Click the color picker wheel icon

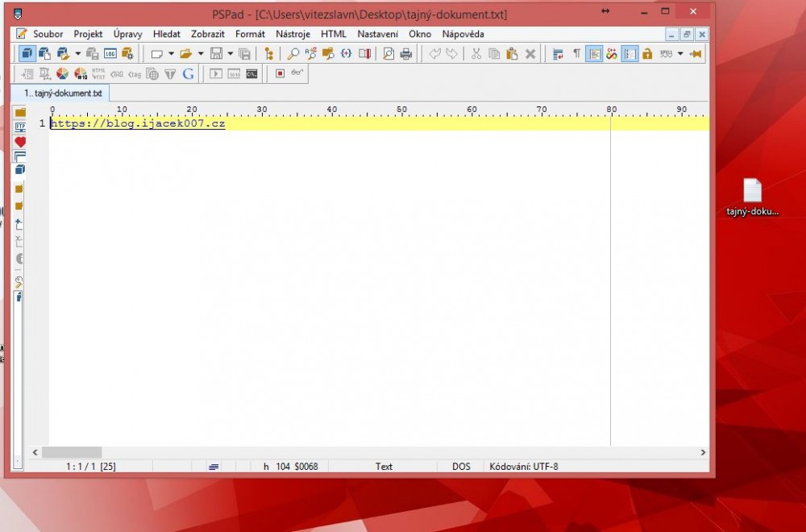click(63, 74)
